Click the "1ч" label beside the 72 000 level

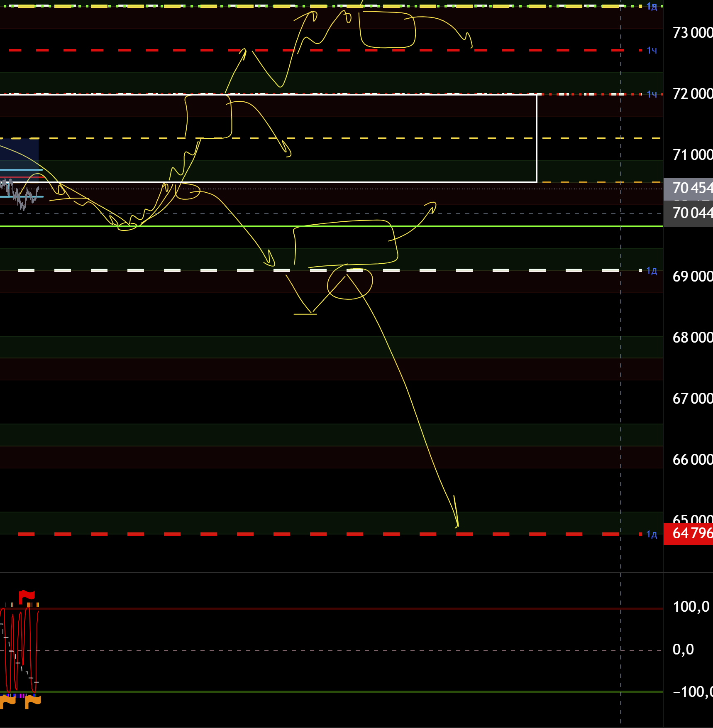652,94
